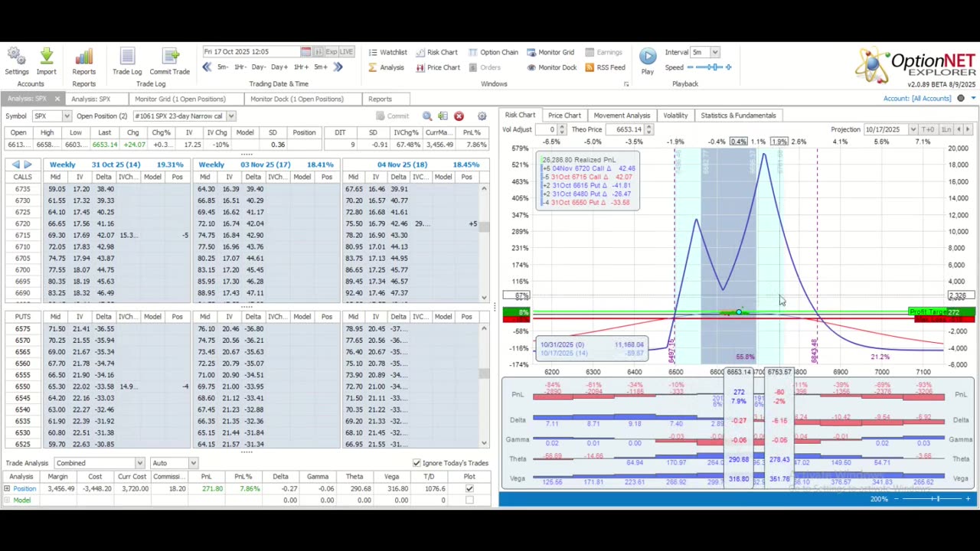This screenshot has width=980, height=551.
Task: Toggle Ignore Today's Trades checkbox
Action: pos(416,463)
